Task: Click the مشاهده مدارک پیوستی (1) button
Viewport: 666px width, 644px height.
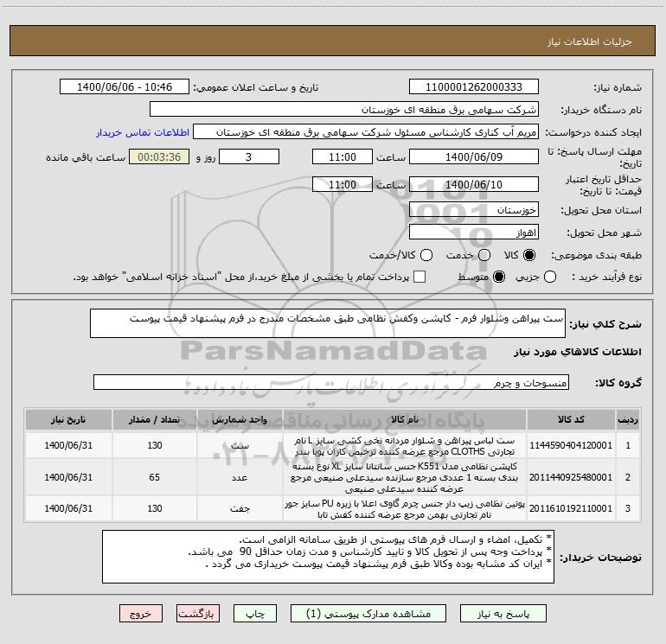Action: tap(368, 614)
